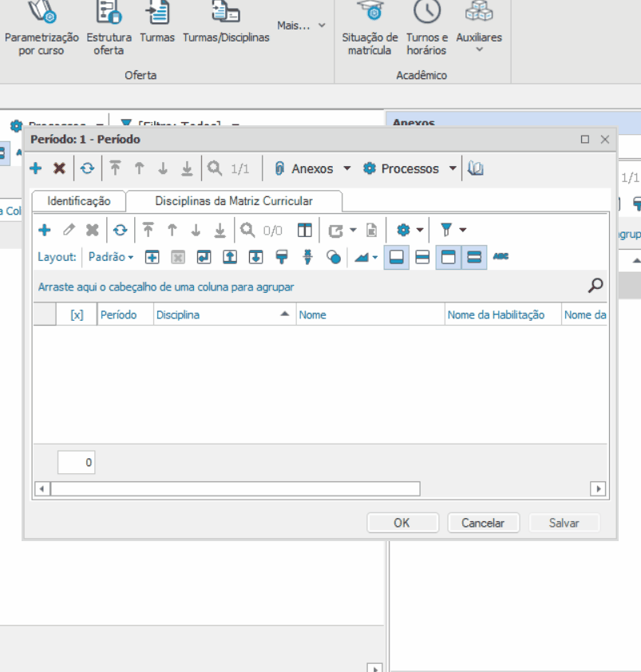The width and height of the screenshot is (641, 672).
Task: Open Estrutura oferta in ribbon
Action: tap(109, 30)
